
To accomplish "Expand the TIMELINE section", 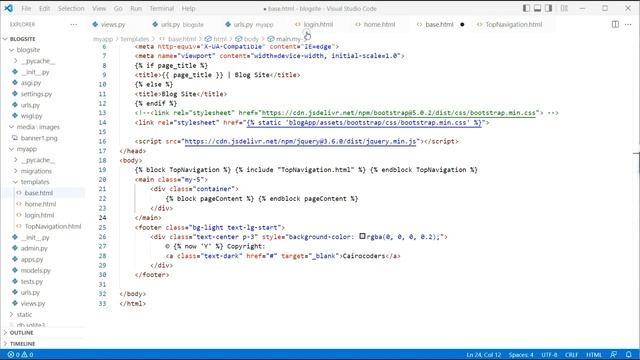I will tap(22, 344).
